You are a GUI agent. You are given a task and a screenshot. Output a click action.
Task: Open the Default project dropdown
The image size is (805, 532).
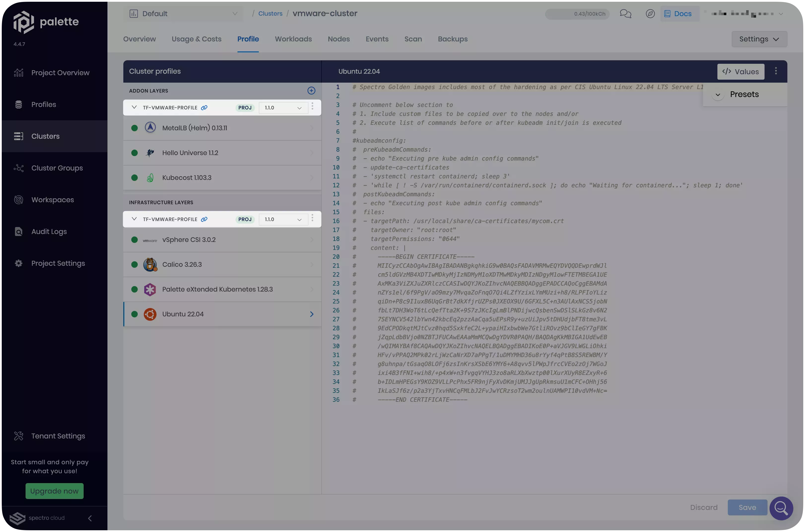pyautogui.click(x=183, y=14)
